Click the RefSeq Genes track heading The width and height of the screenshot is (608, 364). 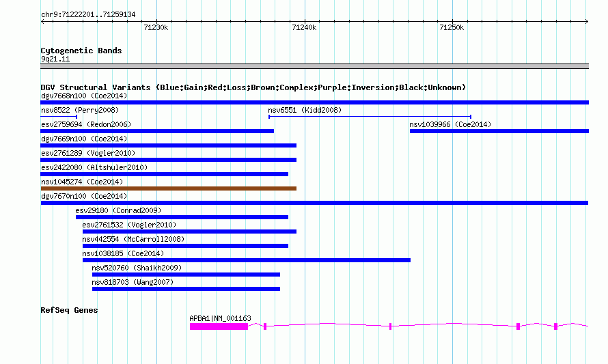[69, 310]
